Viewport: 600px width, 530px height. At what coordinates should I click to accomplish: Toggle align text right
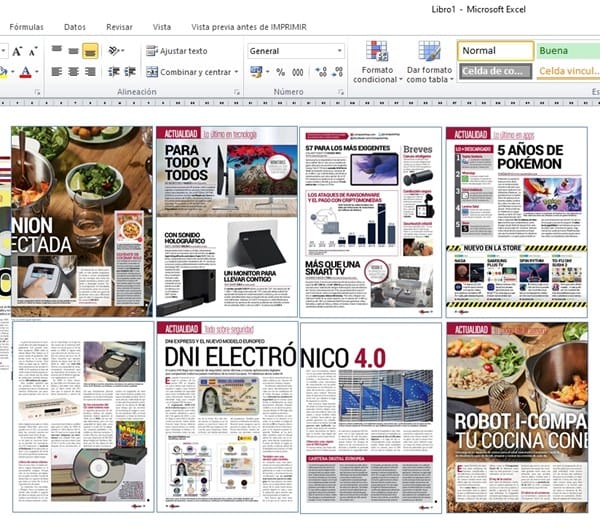click(x=90, y=72)
